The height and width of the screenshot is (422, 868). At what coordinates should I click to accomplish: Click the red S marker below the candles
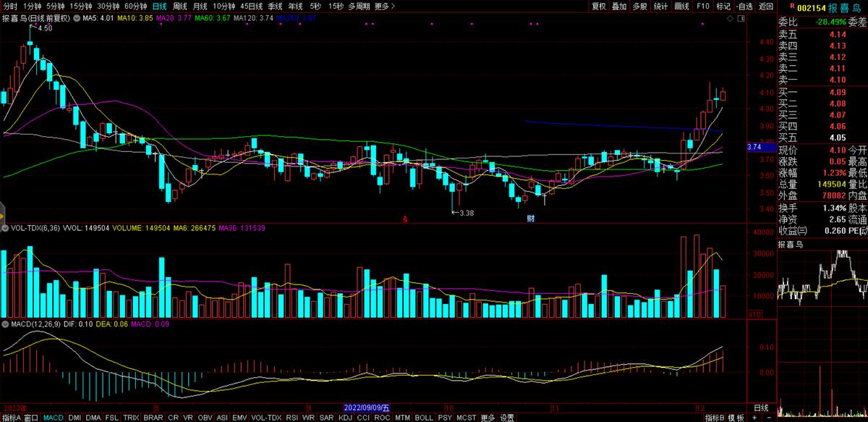[x=406, y=218]
